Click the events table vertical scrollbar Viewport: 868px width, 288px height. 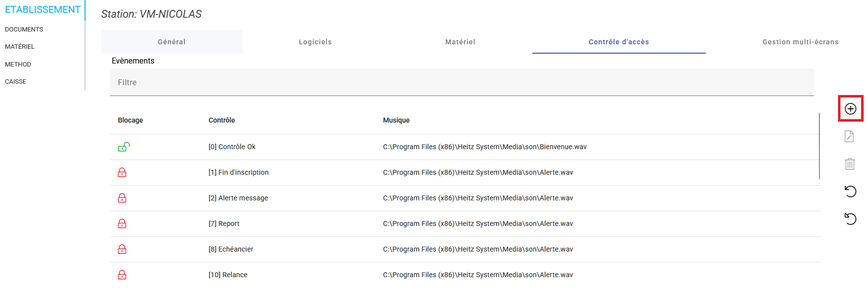819,146
